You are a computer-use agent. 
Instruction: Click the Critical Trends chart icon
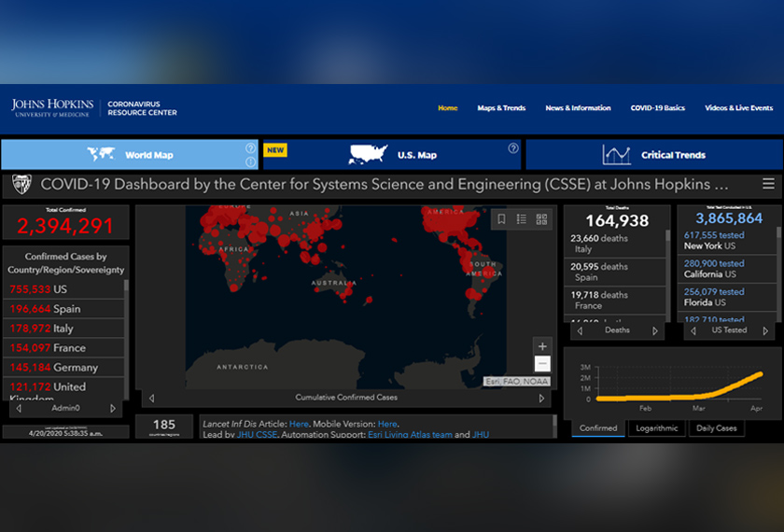(x=616, y=155)
